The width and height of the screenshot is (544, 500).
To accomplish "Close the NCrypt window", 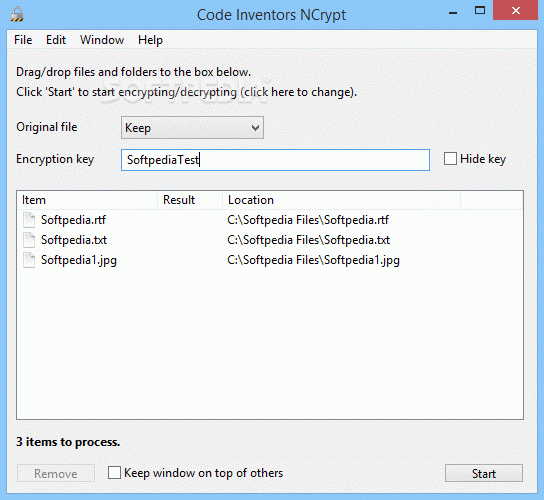I will [516, 11].
